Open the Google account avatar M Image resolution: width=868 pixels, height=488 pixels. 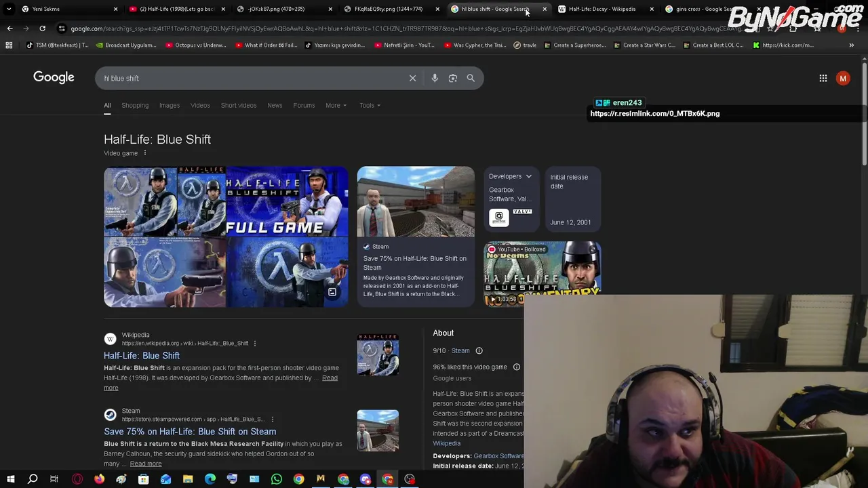click(843, 78)
